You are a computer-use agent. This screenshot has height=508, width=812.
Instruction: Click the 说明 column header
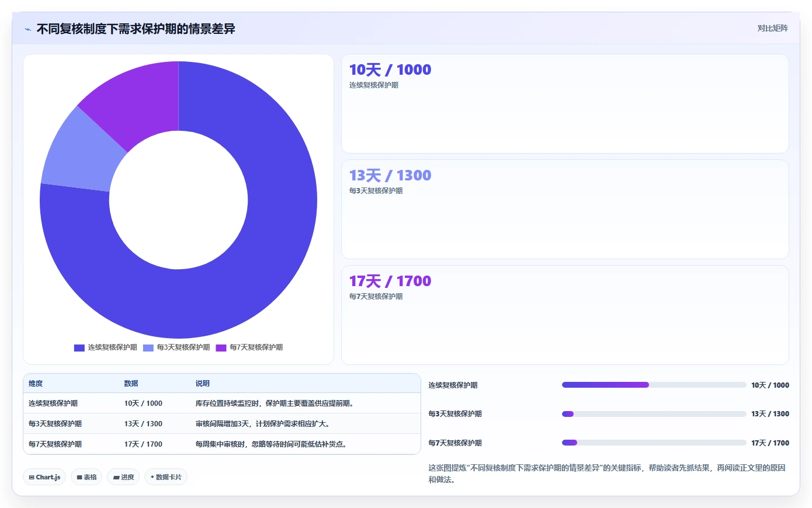(202, 384)
